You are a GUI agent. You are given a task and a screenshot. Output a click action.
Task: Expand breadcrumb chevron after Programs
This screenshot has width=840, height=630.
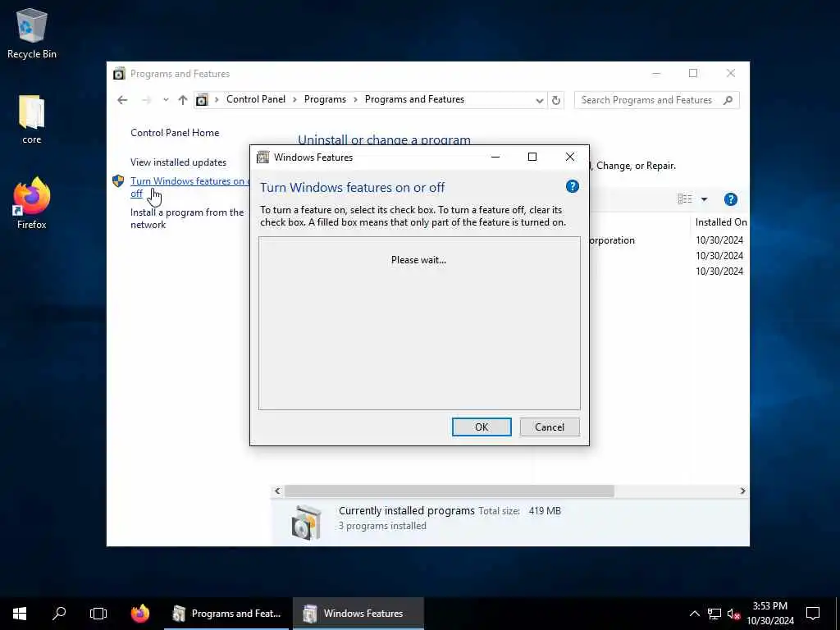pyautogui.click(x=355, y=99)
